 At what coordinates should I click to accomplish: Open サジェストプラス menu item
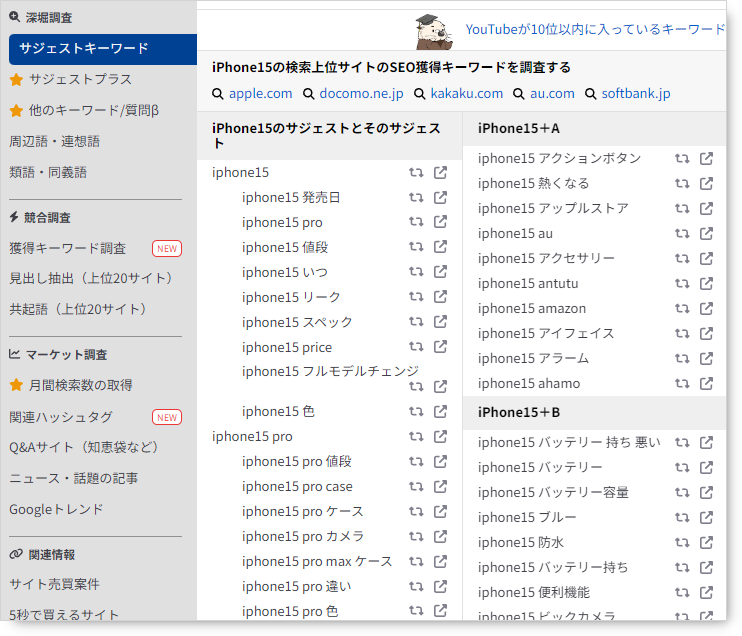coord(80,79)
